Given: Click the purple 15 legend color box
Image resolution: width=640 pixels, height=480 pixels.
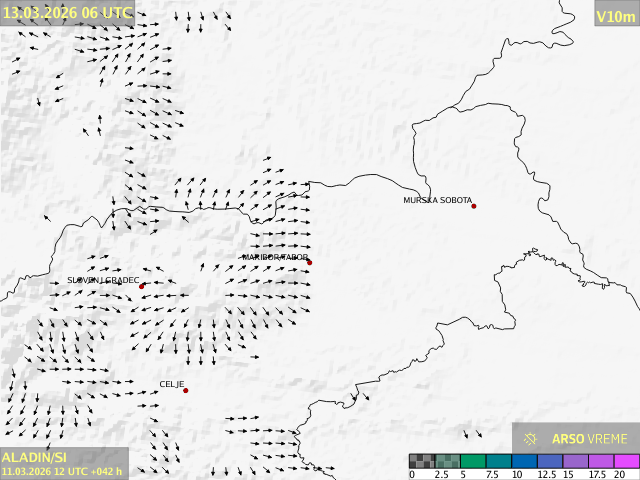Looking at the screenshot, I should click(577, 462).
